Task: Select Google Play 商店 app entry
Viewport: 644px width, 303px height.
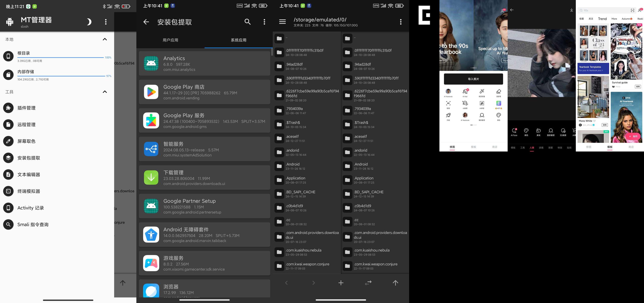Action: coord(204,92)
